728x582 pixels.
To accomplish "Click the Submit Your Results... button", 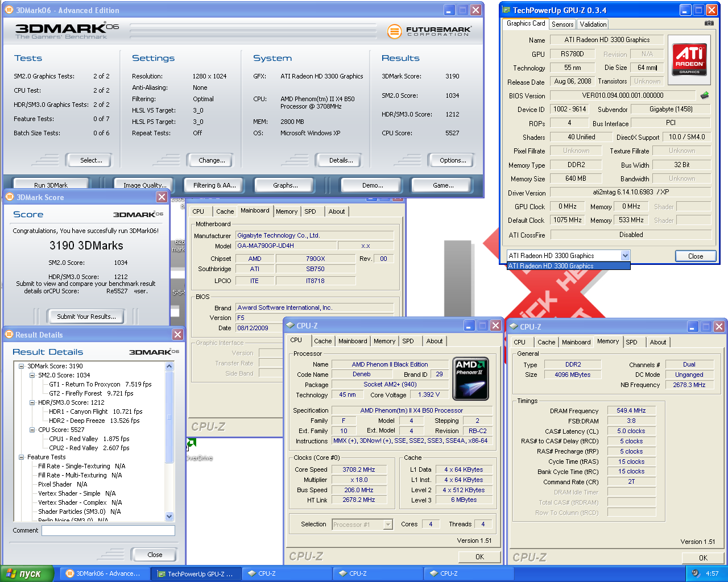I will pos(86,317).
